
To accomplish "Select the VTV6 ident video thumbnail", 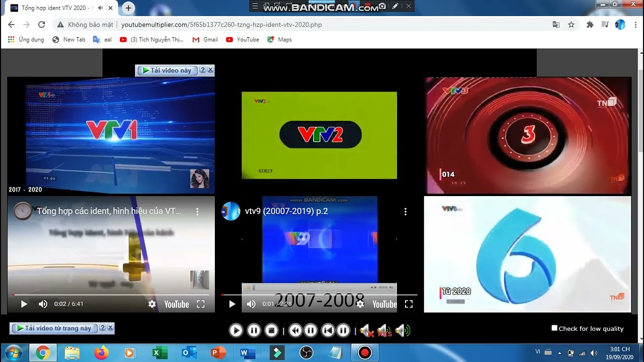I will [527, 254].
